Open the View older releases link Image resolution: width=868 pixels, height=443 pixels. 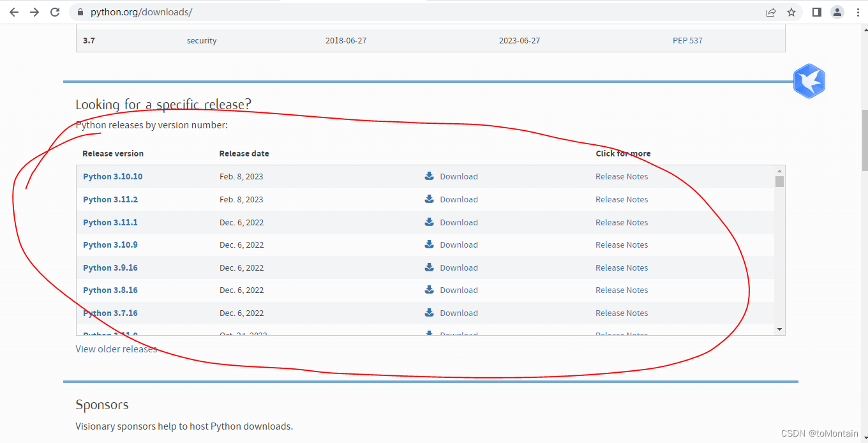pos(116,349)
